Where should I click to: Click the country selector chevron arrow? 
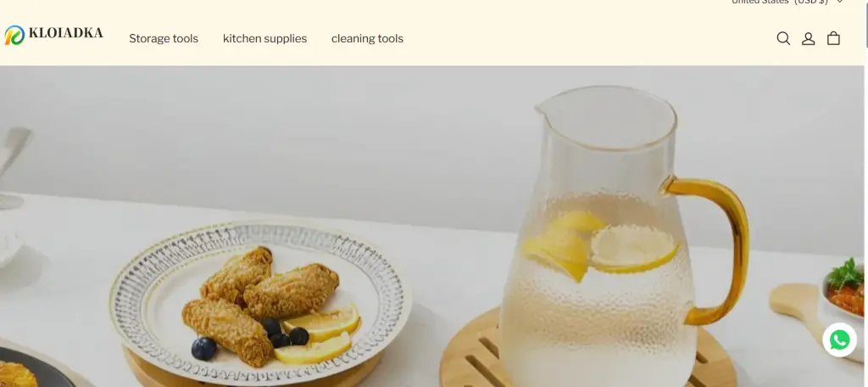click(839, 2)
